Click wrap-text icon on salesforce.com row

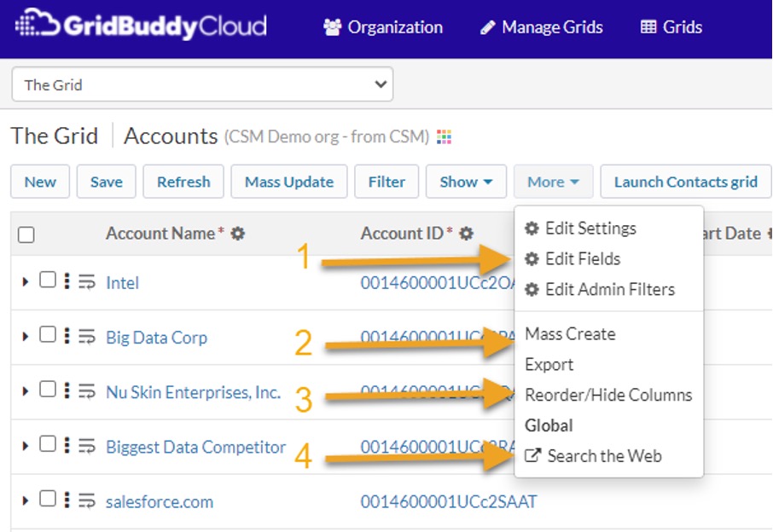[x=87, y=500]
